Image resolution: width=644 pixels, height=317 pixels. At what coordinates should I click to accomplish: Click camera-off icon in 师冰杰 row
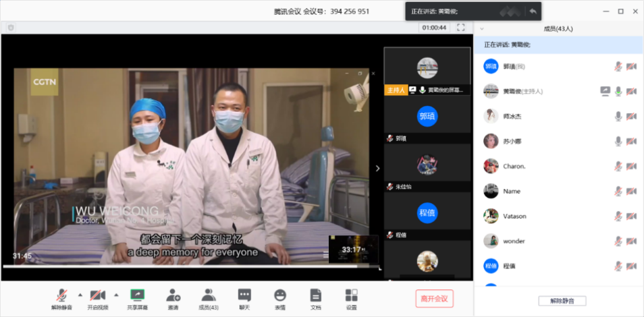coord(631,117)
